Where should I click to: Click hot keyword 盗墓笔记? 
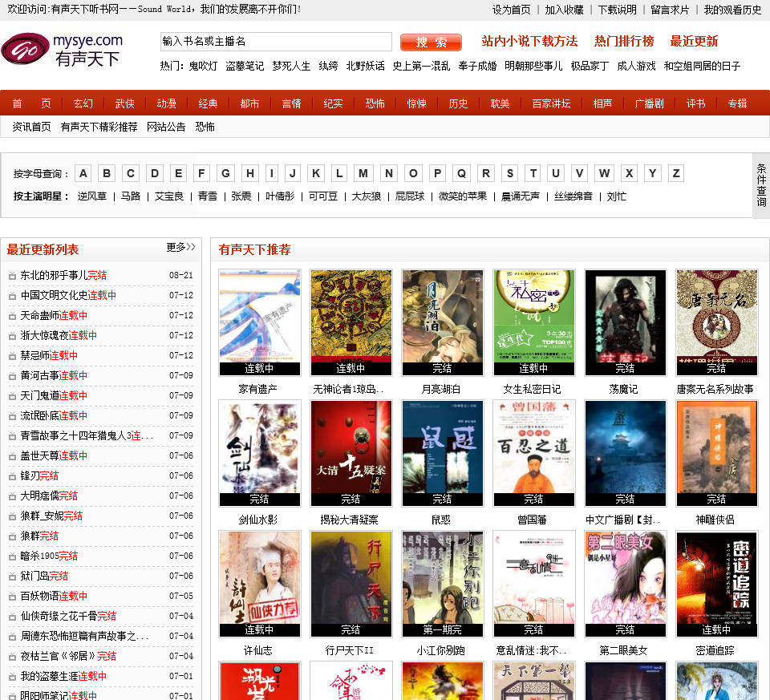245,66
